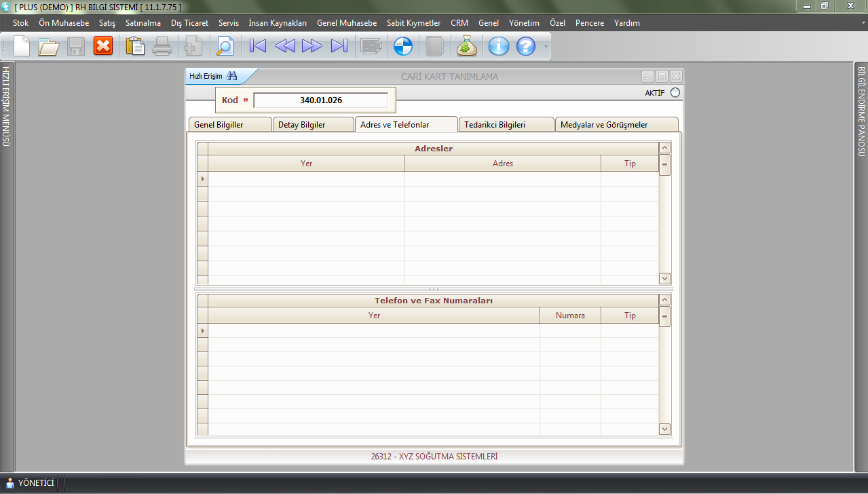868x494 pixels.
Task: Open the İnsan Kaynakları menu
Action: (278, 23)
